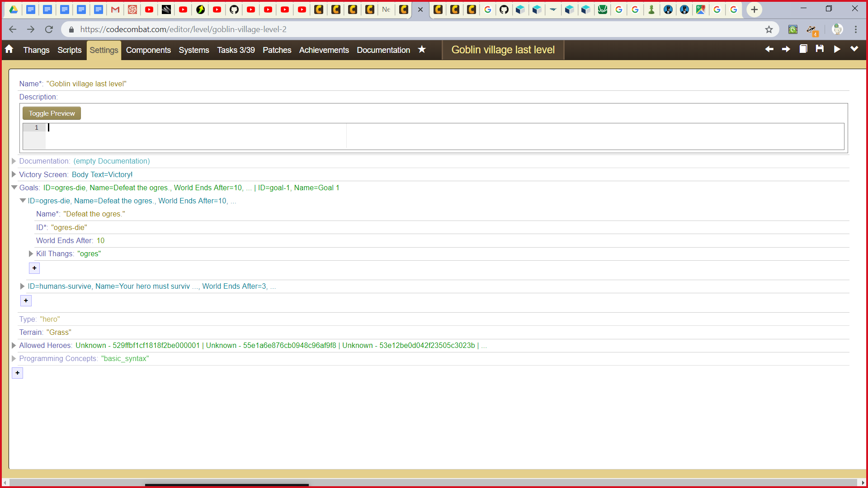Open the chevron dropdown menu icon

pyautogui.click(x=854, y=49)
